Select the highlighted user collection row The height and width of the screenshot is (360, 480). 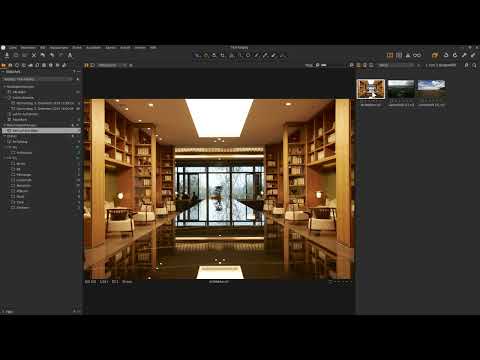[41, 131]
